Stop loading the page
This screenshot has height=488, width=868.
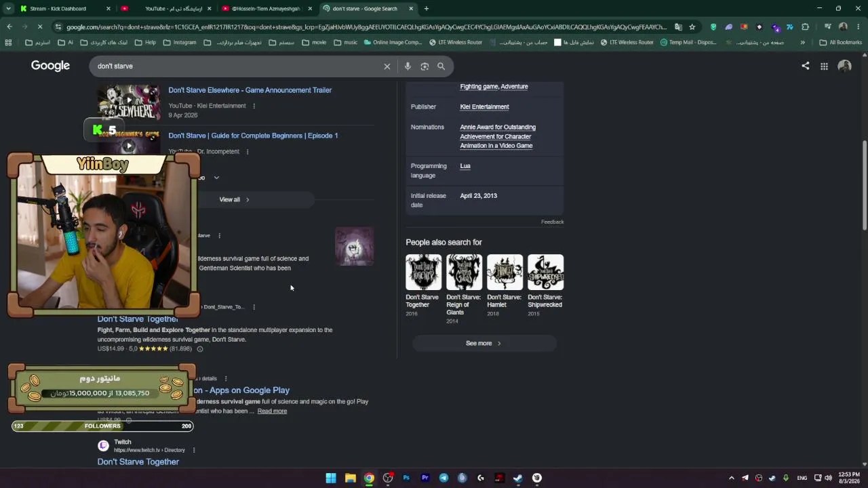(x=39, y=27)
